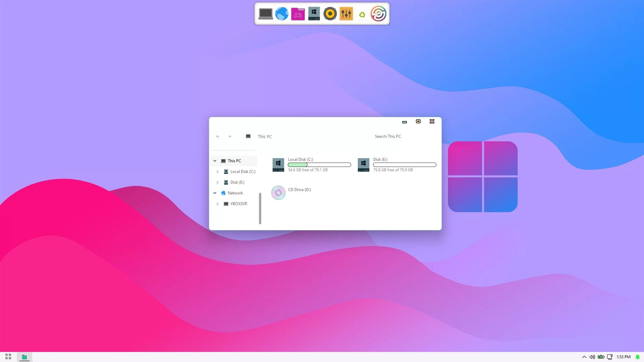
Task: Click the back arrow in Explorer
Action: pyautogui.click(x=218, y=136)
